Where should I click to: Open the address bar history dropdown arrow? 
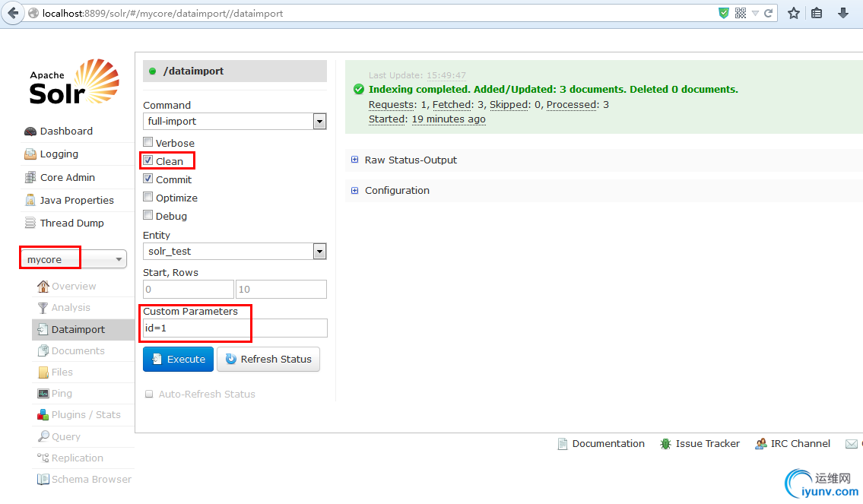755,13
